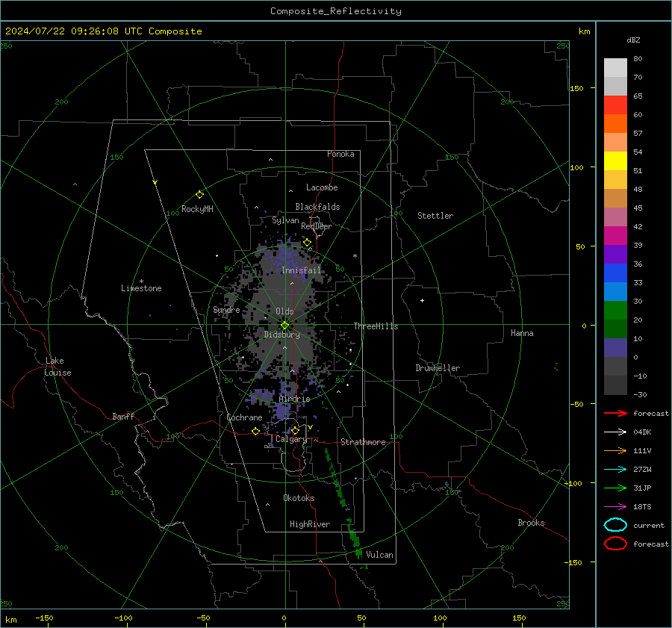Image resolution: width=672 pixels, height=628 pixels.
Task: Click the Brooks label
Action: pos(531,523)
